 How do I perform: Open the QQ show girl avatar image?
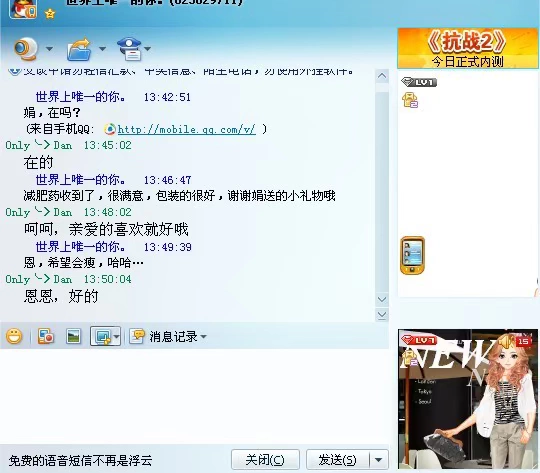click(467, 400)
